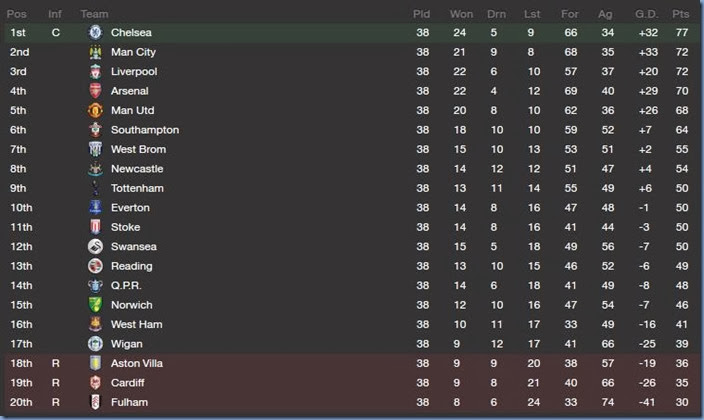704x420 pixels.
Task: Sort by the Won column header
Action: [461, 14]
